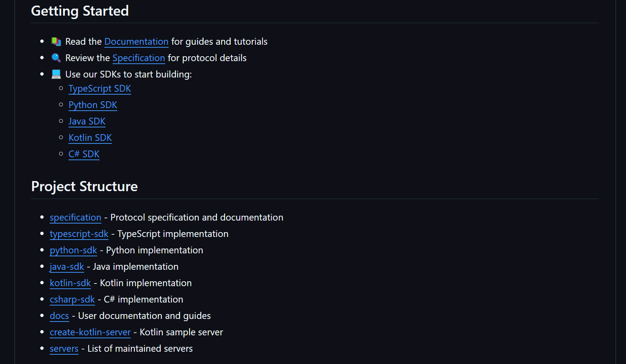Image resolution: width=626 pixels, height=364 pixels.
Task: Open the Kotlin SDK link
Action: [x=90, y=138]
